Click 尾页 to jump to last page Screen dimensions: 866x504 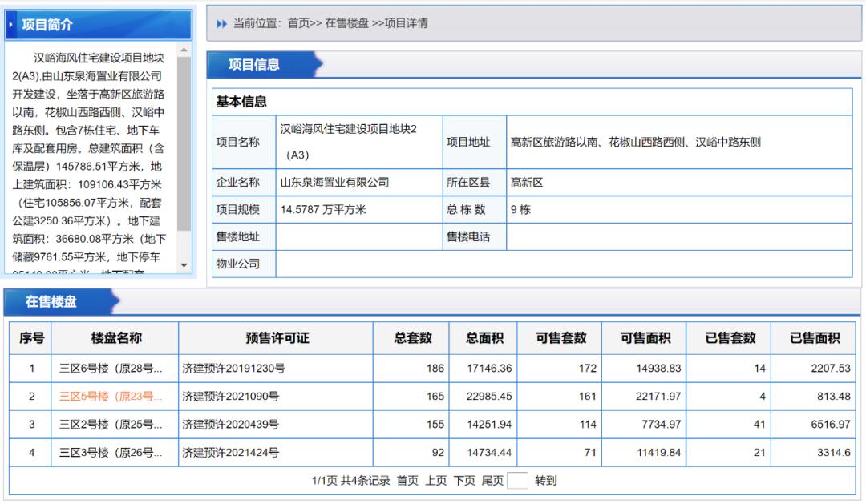[492, 482]
